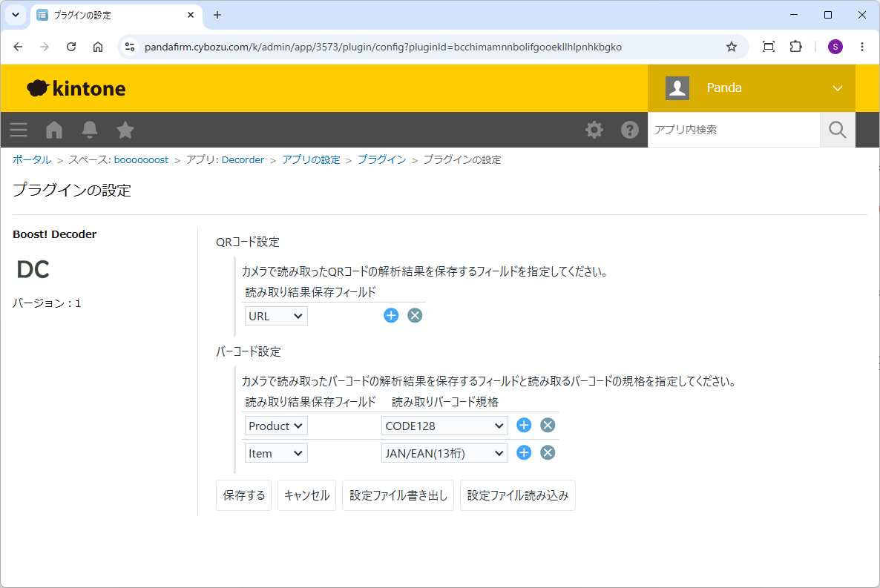Open the Item field dropdown
880x588 pixels.
pos(276,453)
